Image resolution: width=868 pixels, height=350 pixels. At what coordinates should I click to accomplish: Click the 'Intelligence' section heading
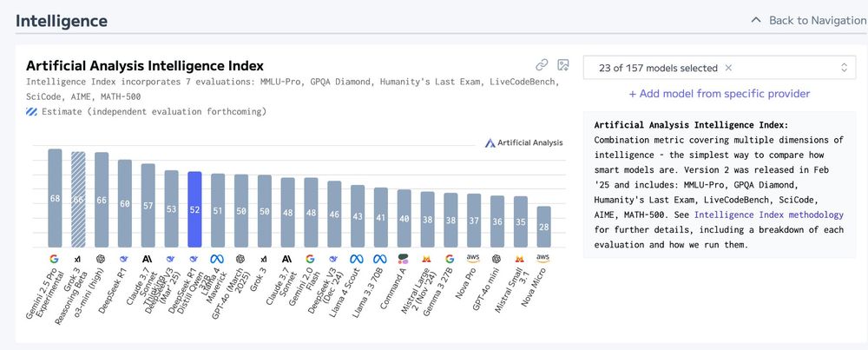coord(62,21)
